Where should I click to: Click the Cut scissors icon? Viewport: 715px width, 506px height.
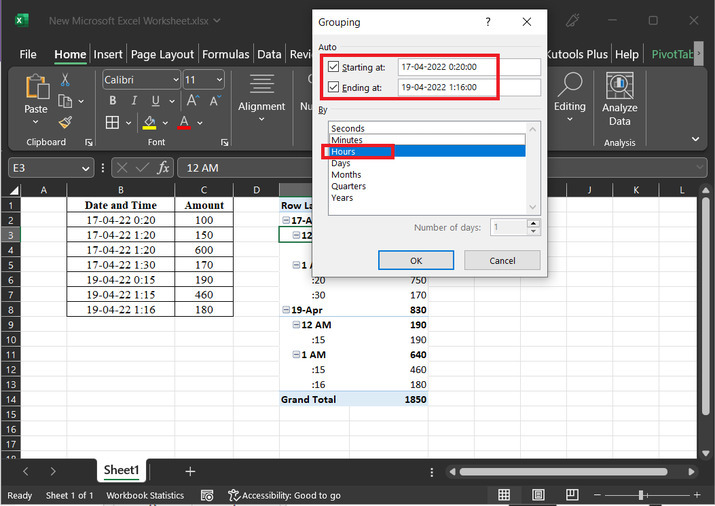tap(65, 80)
